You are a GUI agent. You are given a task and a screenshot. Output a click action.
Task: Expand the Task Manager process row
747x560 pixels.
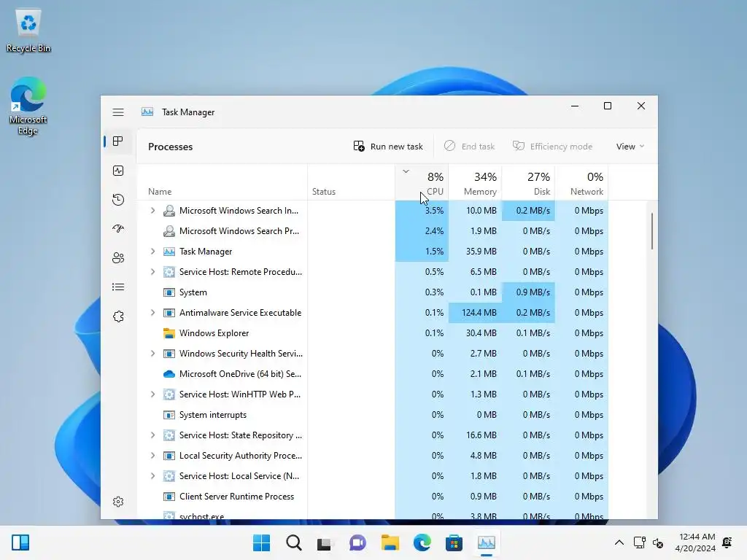coord(152,252)
